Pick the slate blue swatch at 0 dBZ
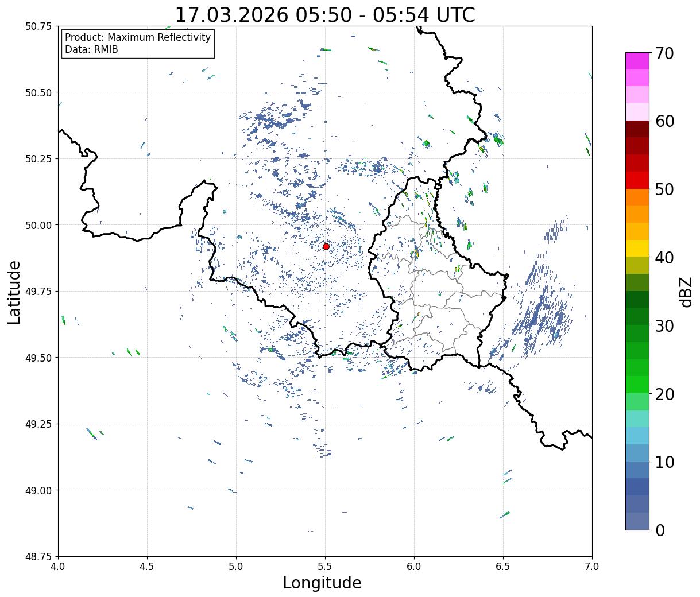Screen dimensions: 700x597 [637, 521]
